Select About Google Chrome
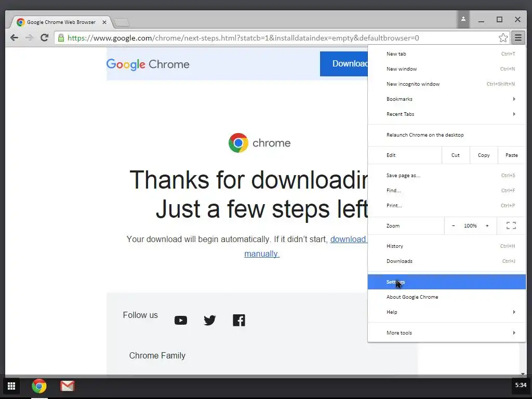532x399 pixels. 446,297
